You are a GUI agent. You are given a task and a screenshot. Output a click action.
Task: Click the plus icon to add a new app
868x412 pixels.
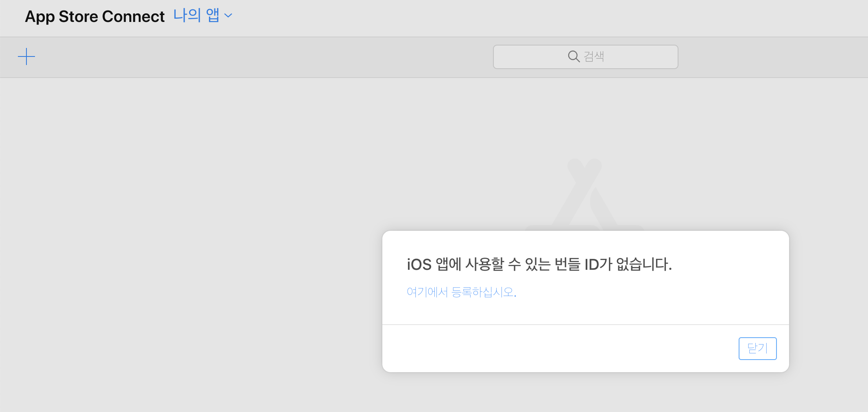click(x=26, y=56)
